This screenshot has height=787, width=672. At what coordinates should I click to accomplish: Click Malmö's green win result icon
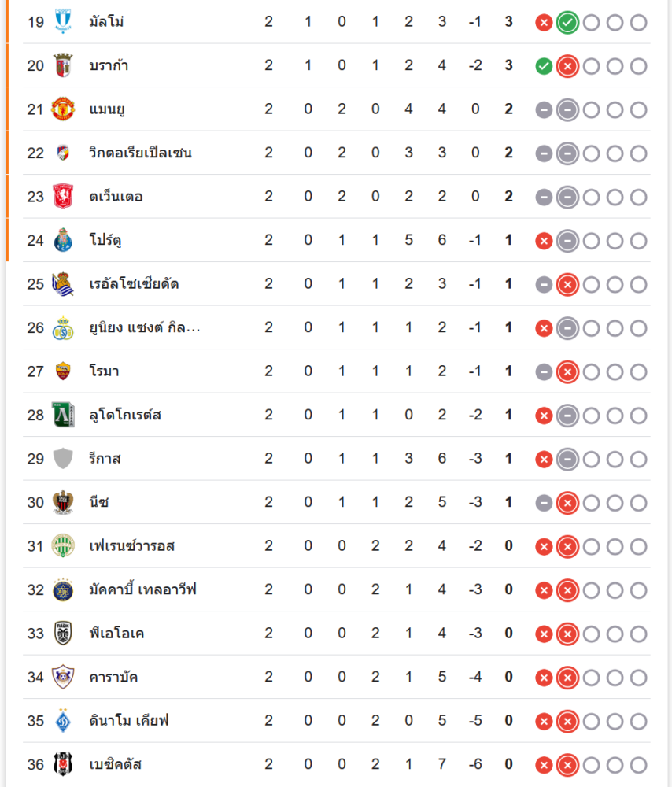(567, 22)
